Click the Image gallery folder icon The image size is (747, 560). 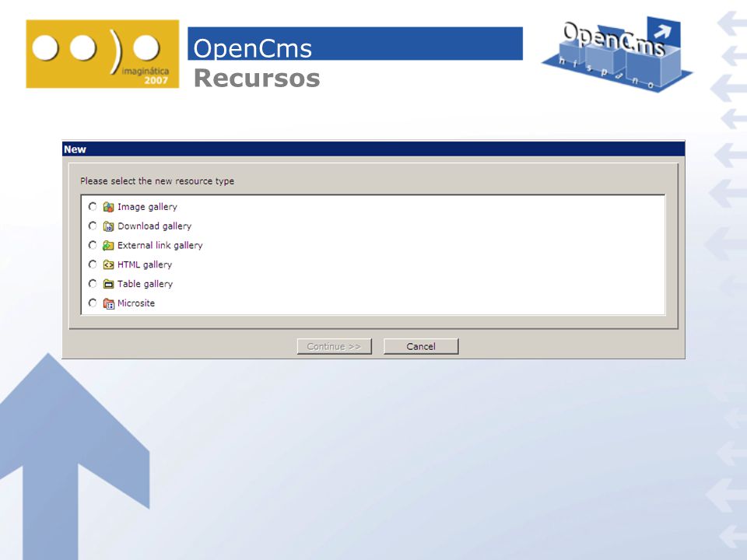point(109,207)
